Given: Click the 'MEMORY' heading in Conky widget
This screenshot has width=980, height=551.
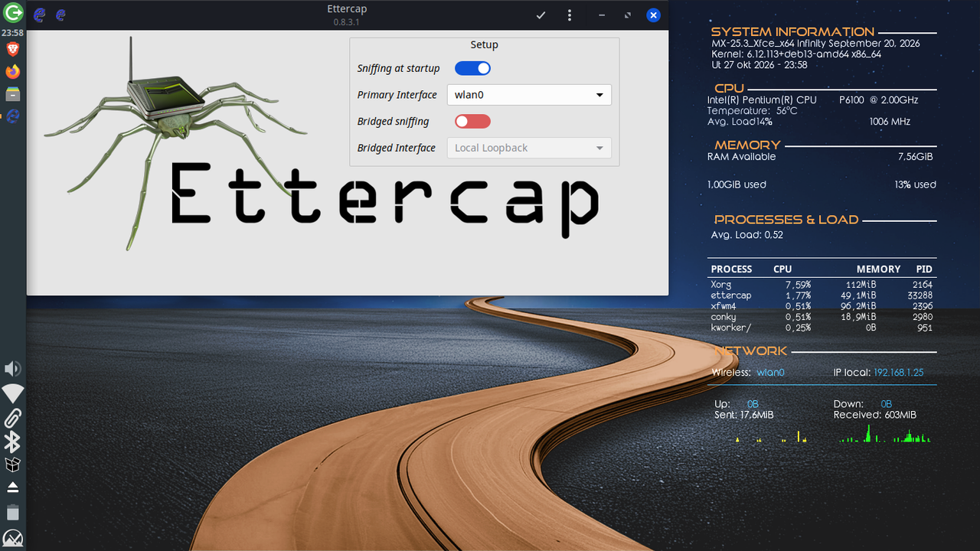Looking at the screenshot, I should tap(747, 145).
